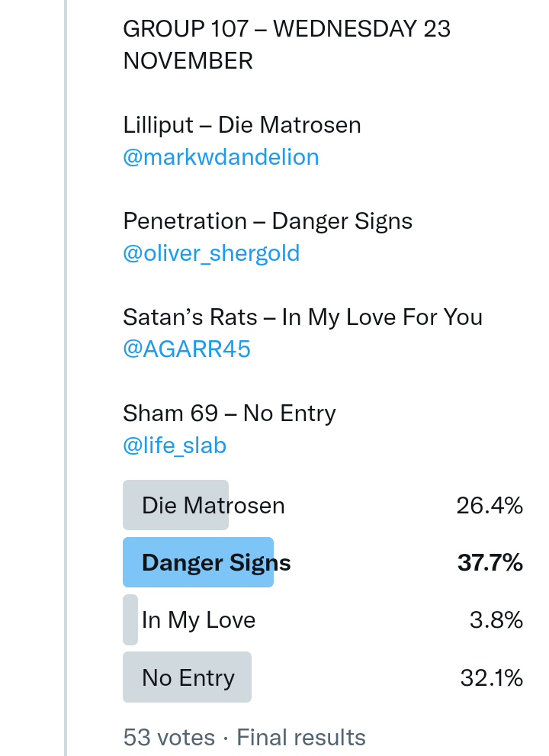Image resolution: width=549 pixels, height=756 pixels.
Task: Open the @life_slab profile mention
Action: [175, 446]
